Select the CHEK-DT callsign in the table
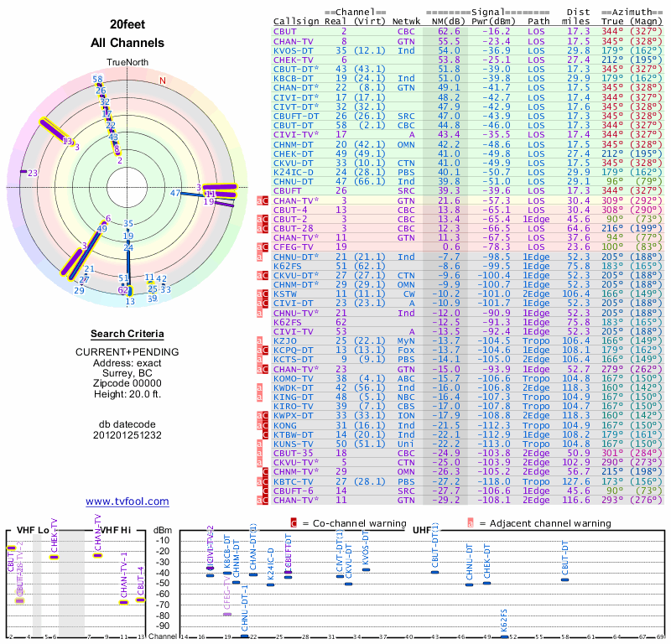The width and height of the screenshot is (671, 644). (x=294, y=153)
